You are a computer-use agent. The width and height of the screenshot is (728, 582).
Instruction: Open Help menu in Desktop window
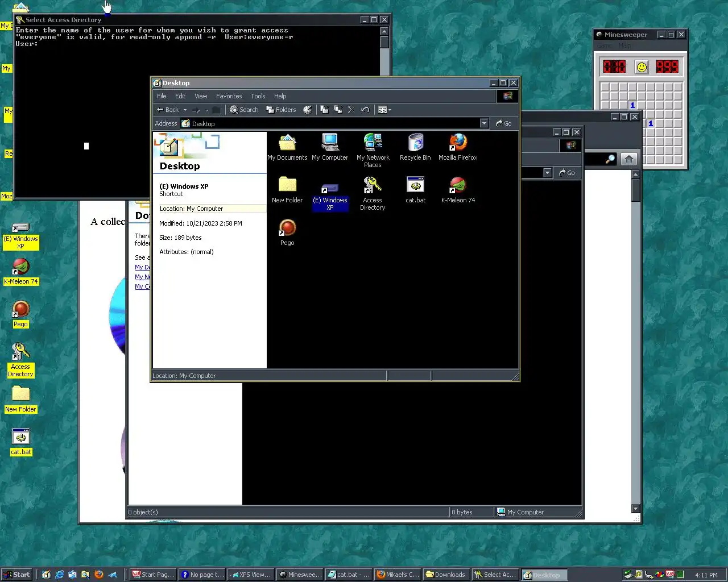[280, 96]
